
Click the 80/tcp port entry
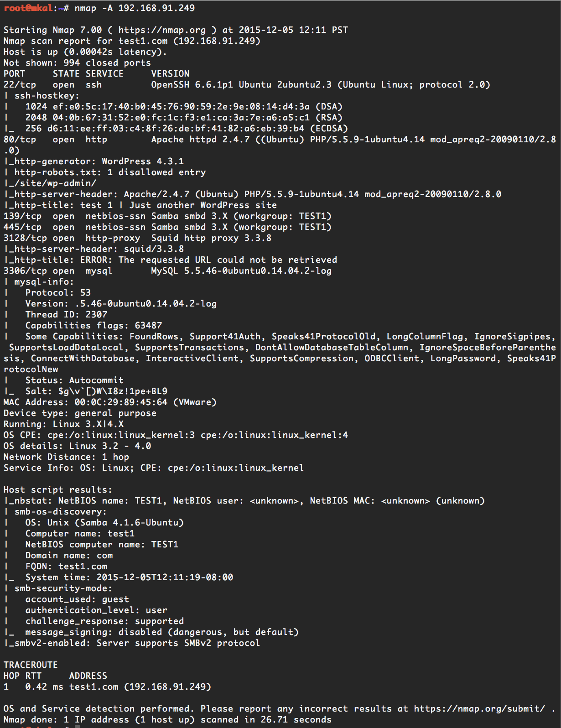pos(20,140)
